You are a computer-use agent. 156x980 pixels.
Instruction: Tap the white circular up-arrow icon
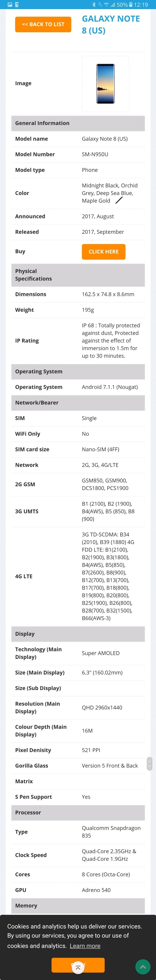coord(78,967)
